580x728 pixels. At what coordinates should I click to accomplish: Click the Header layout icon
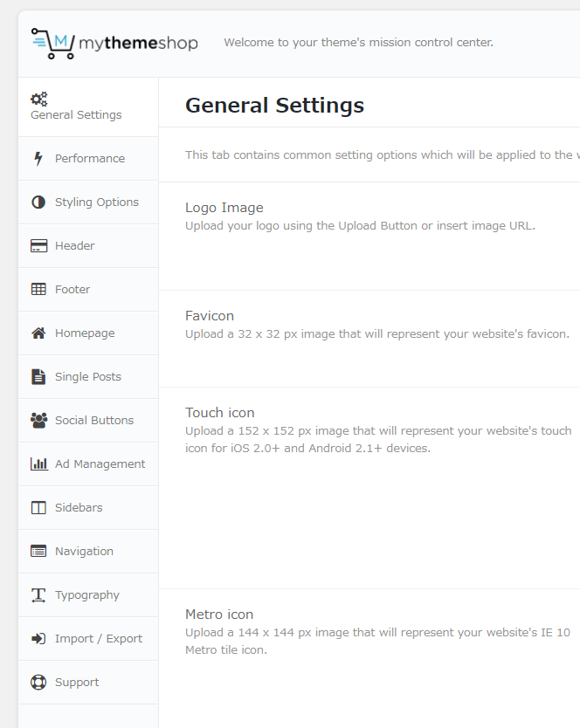38,245
